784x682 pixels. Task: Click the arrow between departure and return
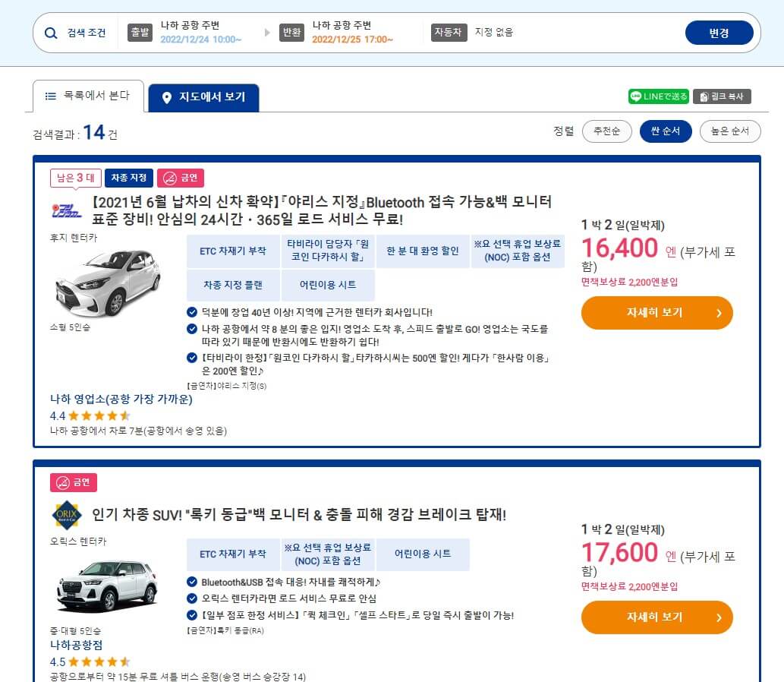267,33
